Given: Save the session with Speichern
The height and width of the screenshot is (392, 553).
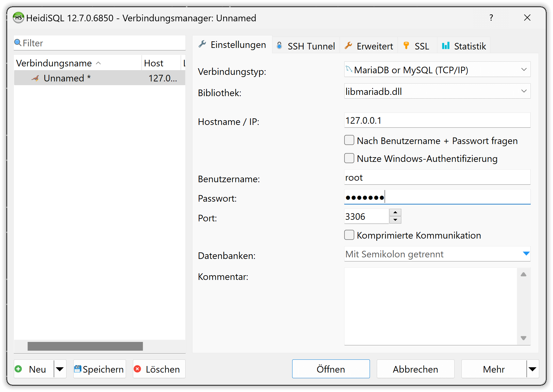Looking at the screenshot, I should tap(100, 369).
